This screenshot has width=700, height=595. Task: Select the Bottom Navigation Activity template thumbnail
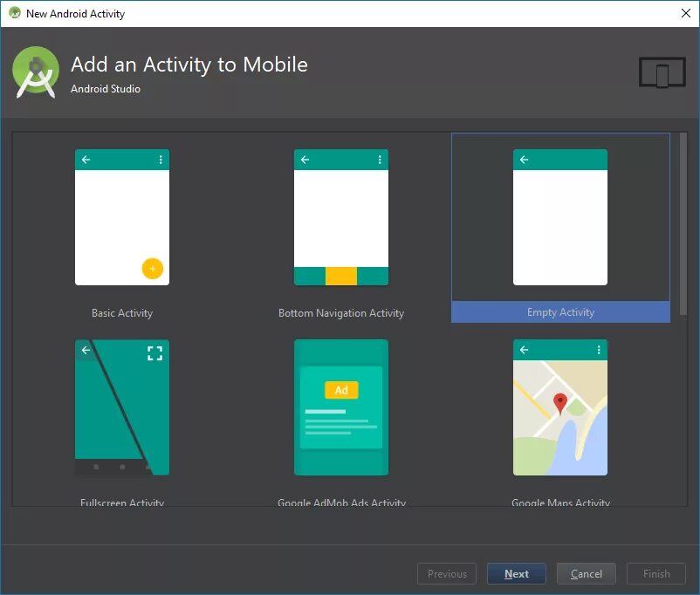click(x=341, y=217)
